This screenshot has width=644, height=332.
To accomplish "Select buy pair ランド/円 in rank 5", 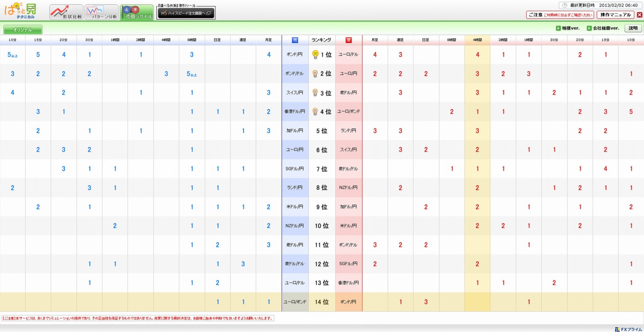I will (349, 131).
